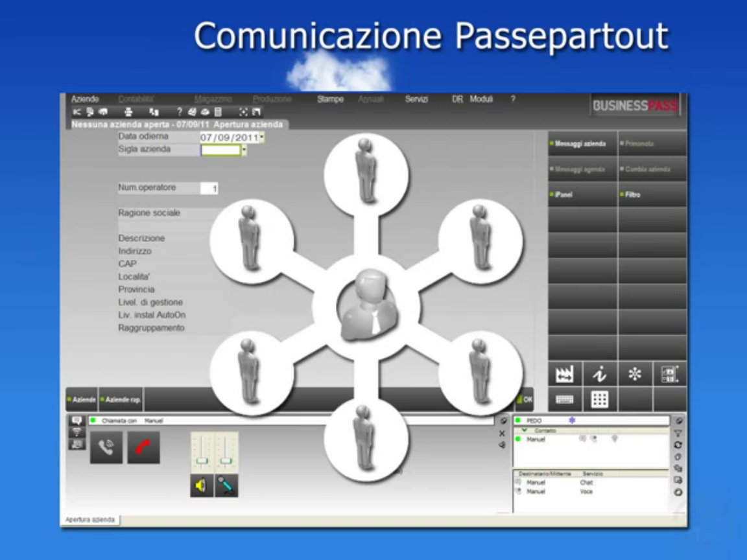The image size is (747, 560).
Task: Toggle the microphone button
Action: tap(226, 485)
